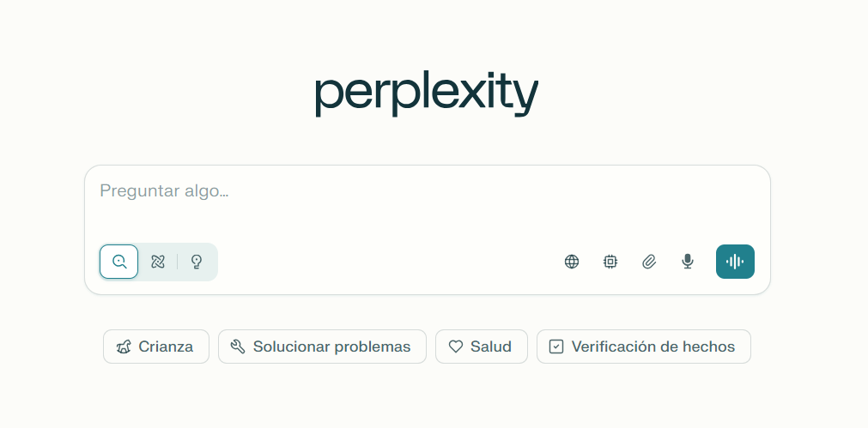Screen dimensions: 868x428
Task: Click the "hechos" text in suggestion chip
Action: click(x=708, y=347)
